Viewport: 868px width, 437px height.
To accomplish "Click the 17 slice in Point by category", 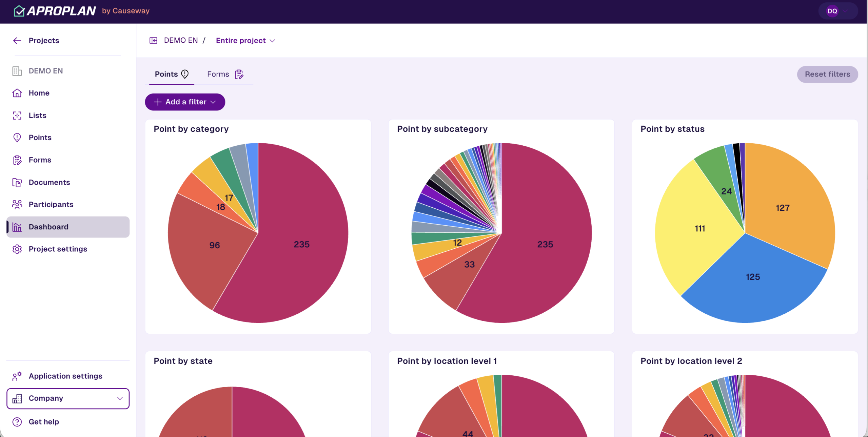I will (x=229, y=198).
